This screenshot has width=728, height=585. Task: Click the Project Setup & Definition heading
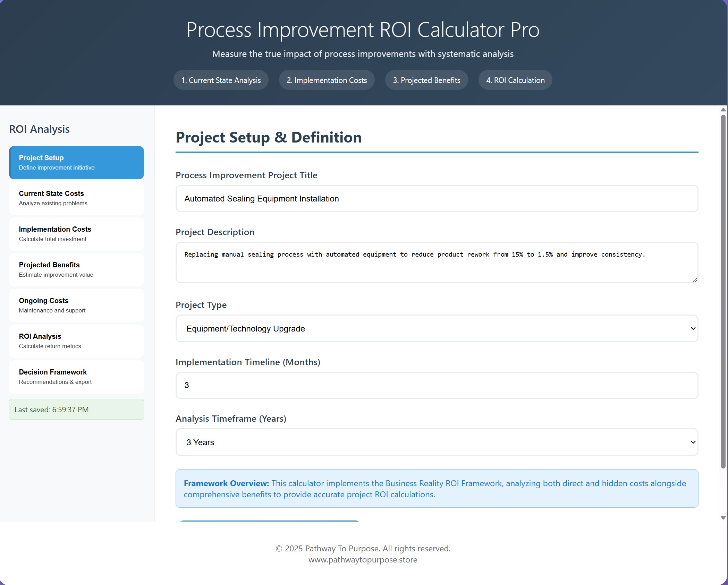tap(269, 137)
